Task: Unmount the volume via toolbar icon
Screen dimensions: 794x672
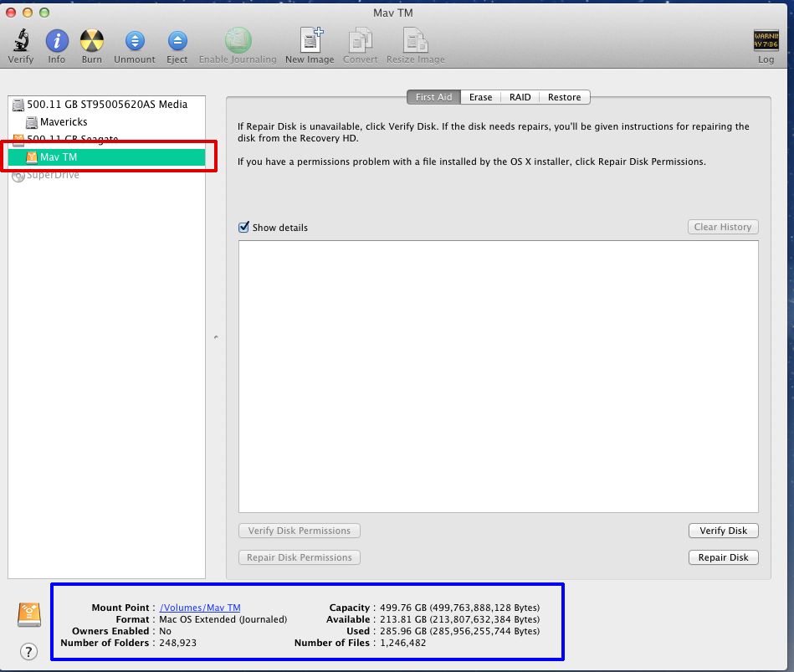Action: pyautogui.click(x=135, y=41)
